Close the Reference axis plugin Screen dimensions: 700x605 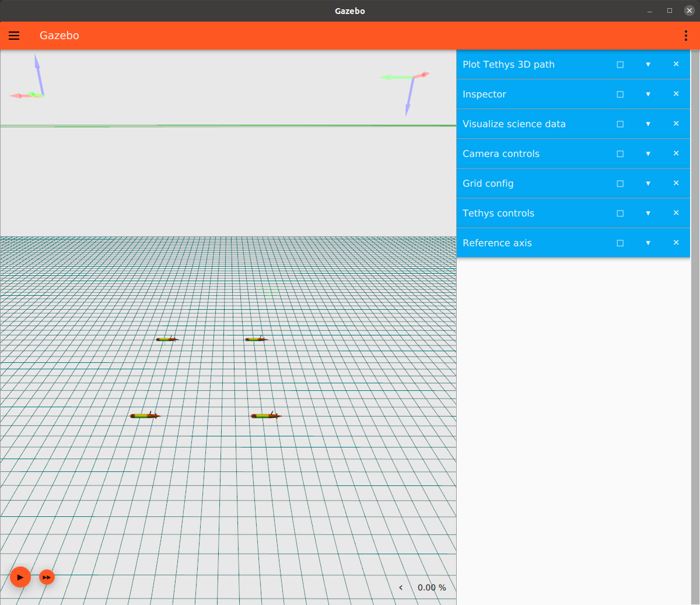pyautogui.click(x=676, y=243)
